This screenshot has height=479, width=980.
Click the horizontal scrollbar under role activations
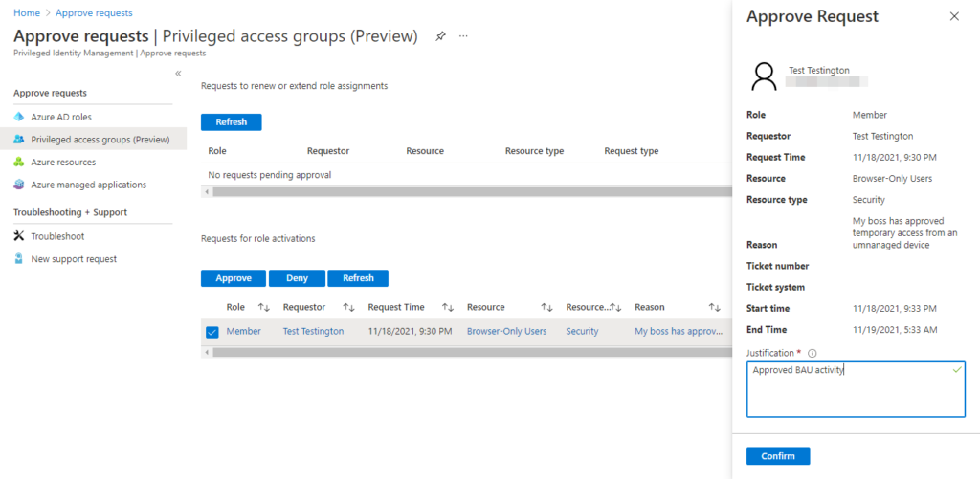coord(472,352)
